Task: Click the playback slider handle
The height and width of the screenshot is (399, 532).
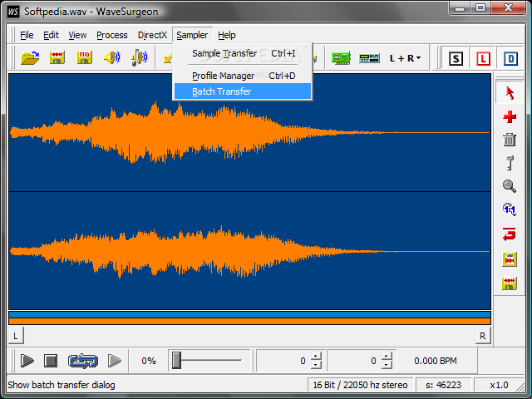Action: (x=176, y=360)
